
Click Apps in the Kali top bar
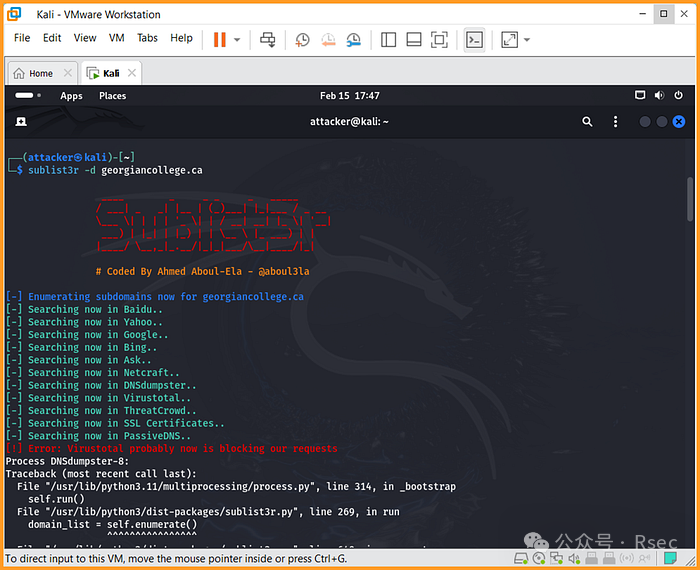click(71, 96)
